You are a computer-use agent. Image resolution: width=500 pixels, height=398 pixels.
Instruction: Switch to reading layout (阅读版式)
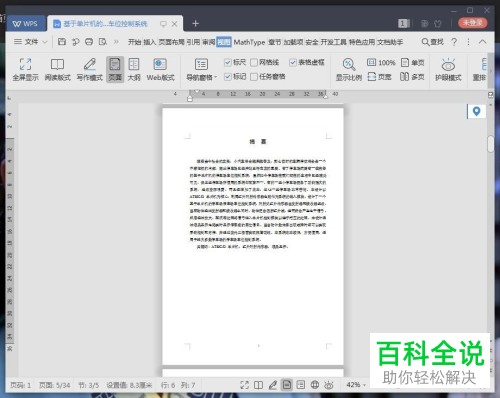57,69
